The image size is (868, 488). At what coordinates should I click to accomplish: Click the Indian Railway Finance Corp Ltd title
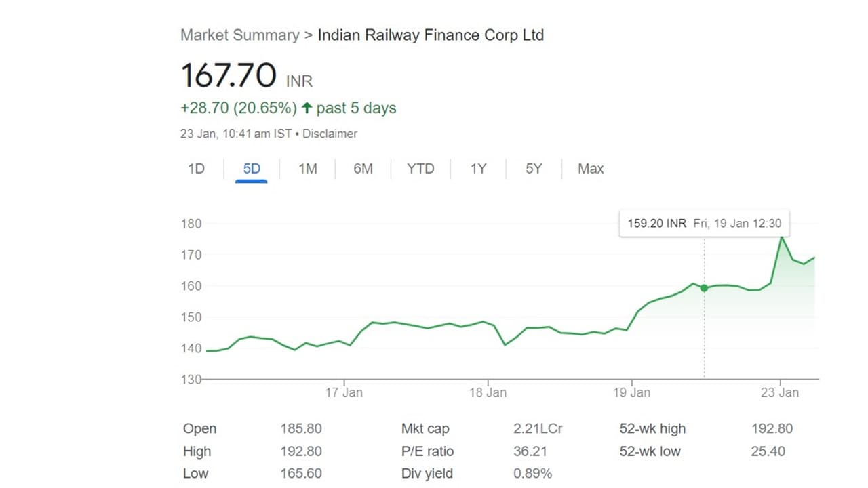click(431, 35)
